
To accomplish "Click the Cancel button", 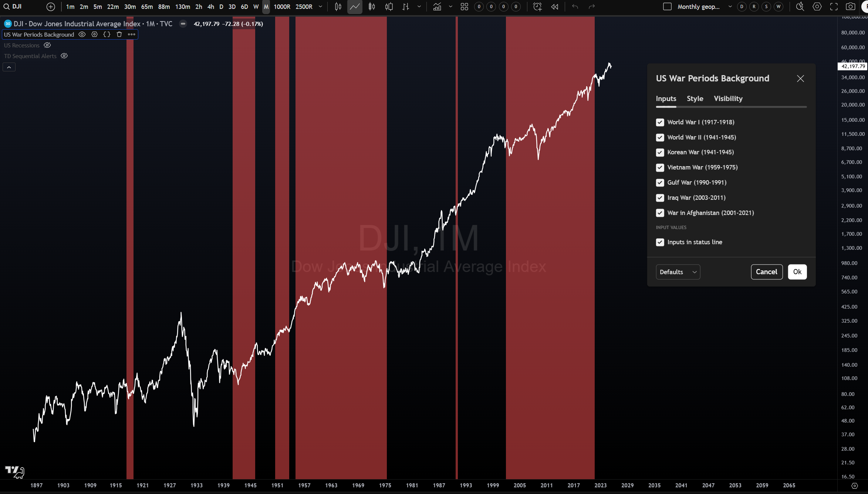I will (x=766, y=272).
